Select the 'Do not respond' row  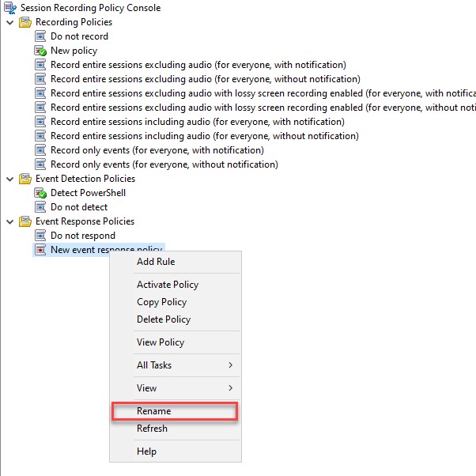[x=83, y=236]
